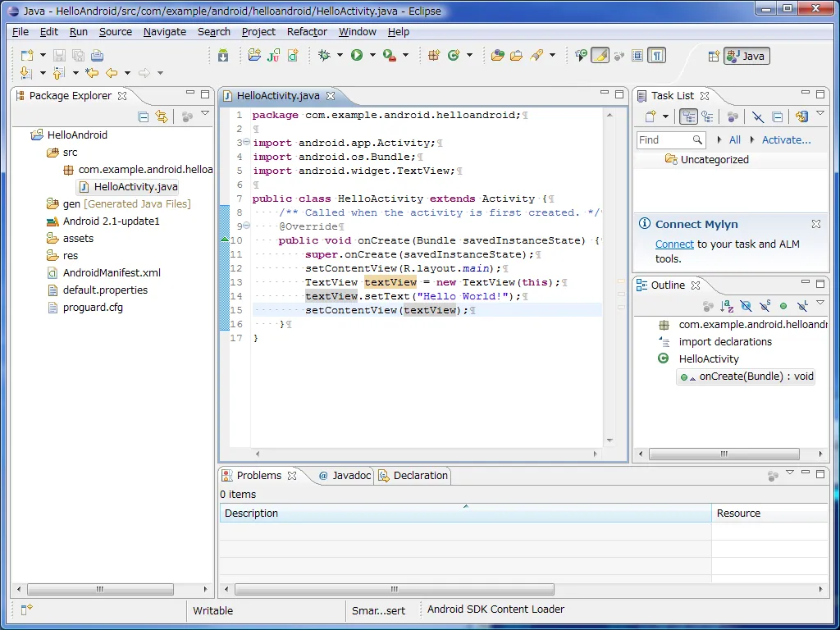The image size is (840, 630).
Task: Open the Debug dropdown arrow
Action: coord(339,55)
